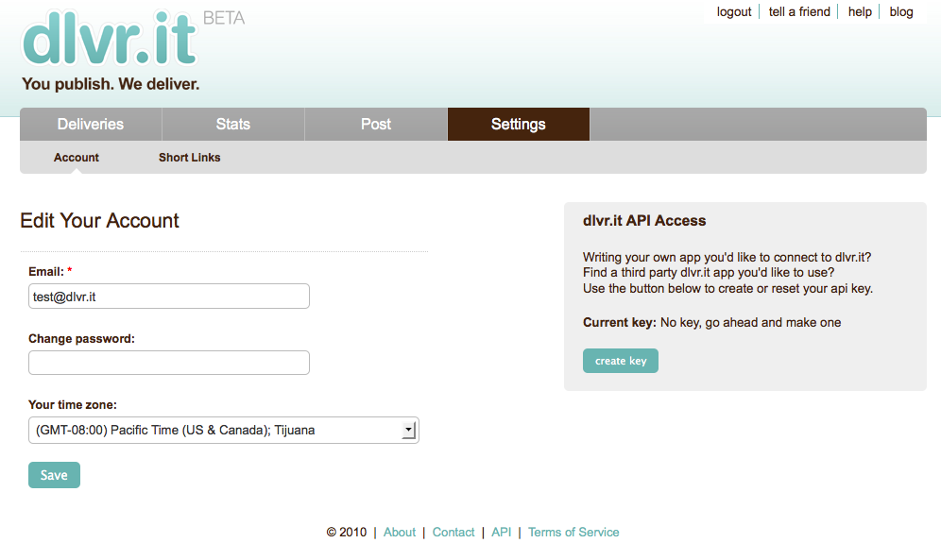Viewport: 941px width, 560px height.
Task: Click the © 2010 copyright text
Action: point(347,533)
